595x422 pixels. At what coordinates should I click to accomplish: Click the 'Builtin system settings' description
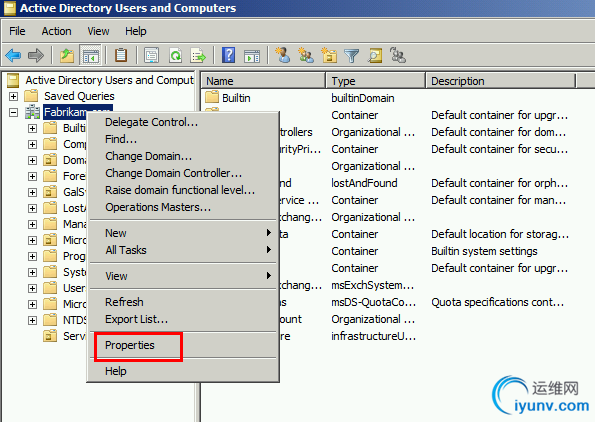pyautogui.click(x=484, y=251)
